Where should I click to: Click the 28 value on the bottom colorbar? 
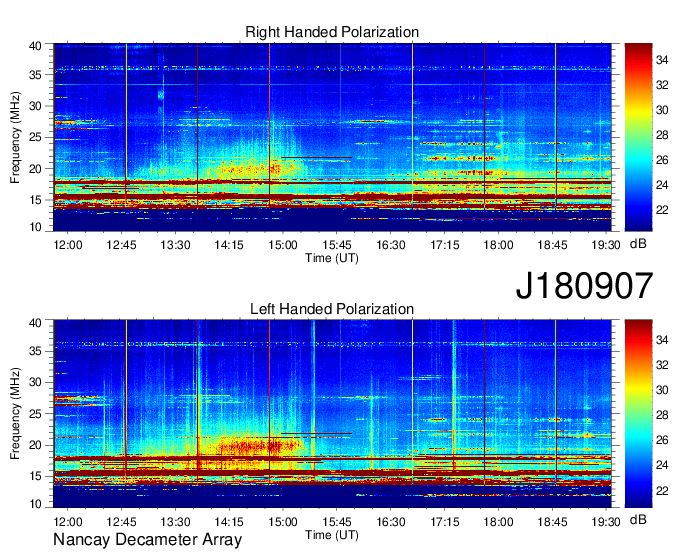click(662, 415)
